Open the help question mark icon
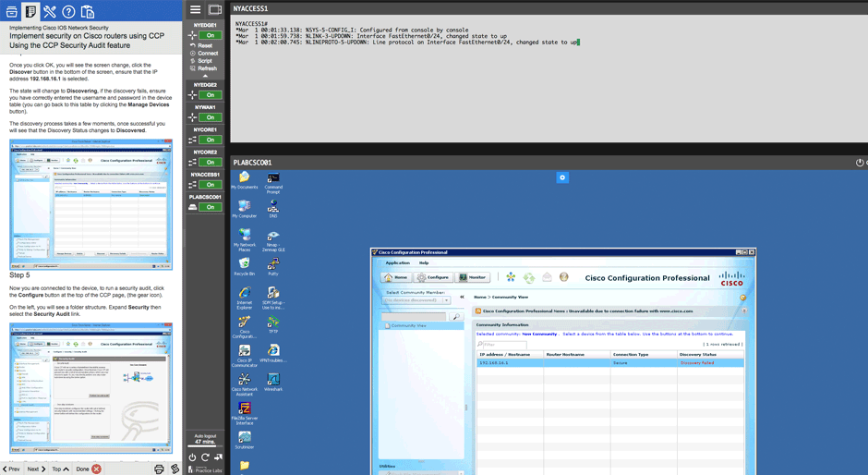 tap(68, 11)
